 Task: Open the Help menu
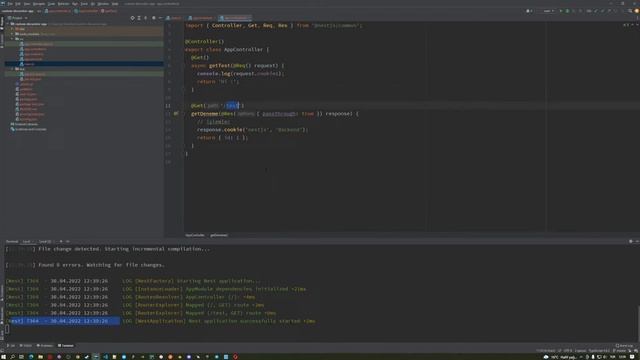pos(115,4)
